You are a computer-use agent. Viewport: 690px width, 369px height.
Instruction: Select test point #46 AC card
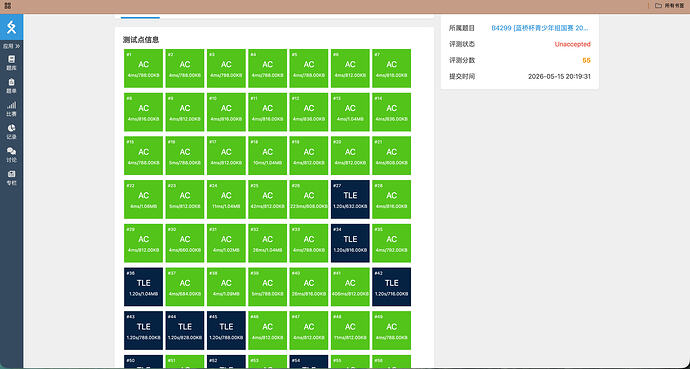click(x=268, y=331)
